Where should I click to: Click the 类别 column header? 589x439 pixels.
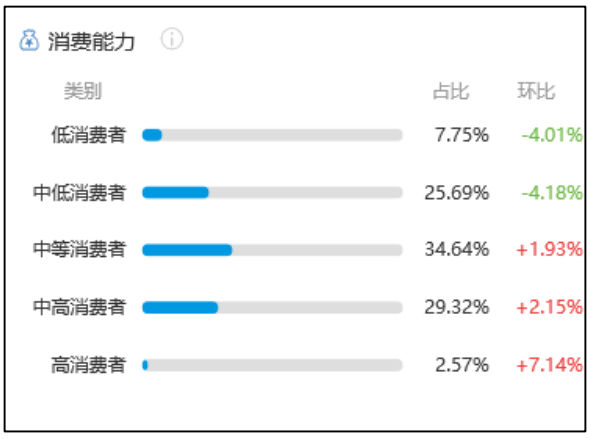pos(83,91)
